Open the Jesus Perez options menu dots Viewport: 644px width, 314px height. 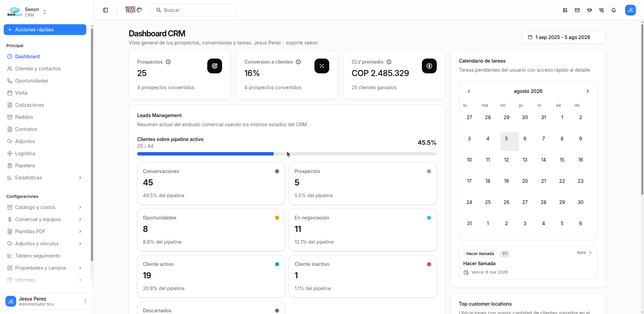[85, 301]
